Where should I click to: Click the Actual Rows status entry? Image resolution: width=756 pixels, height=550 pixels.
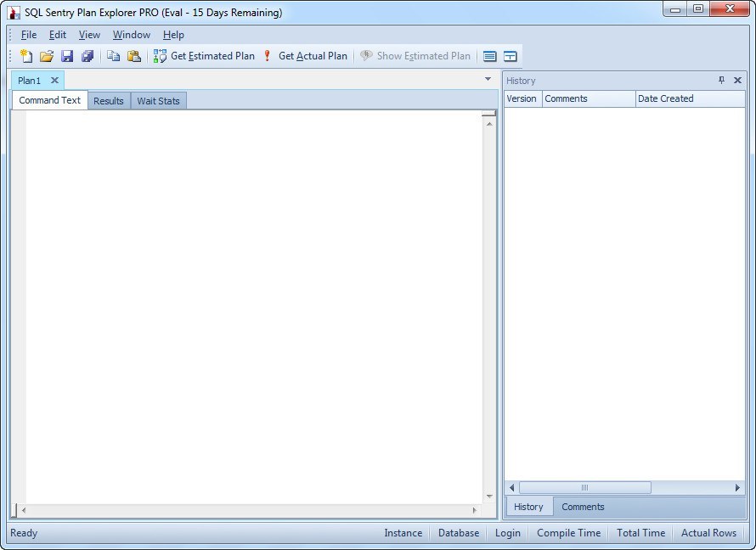click(708, 533)
